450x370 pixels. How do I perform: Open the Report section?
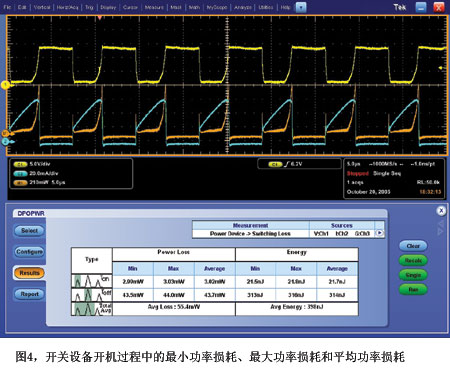29,294
